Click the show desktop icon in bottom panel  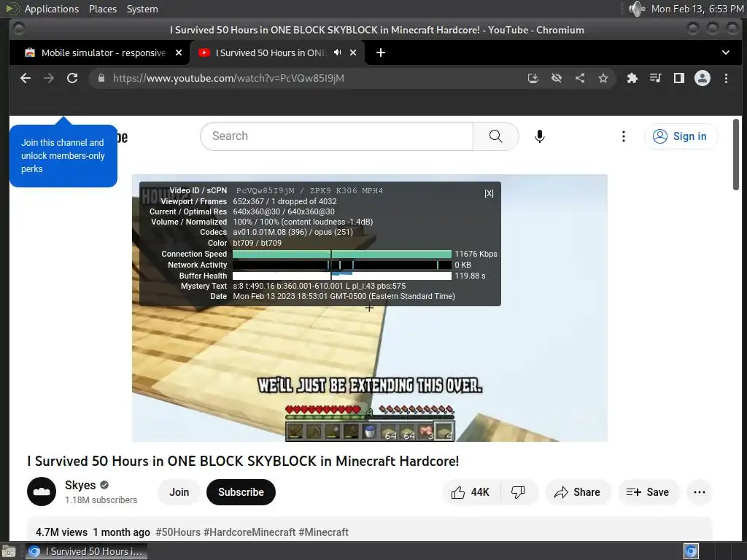tap(9, 552)
